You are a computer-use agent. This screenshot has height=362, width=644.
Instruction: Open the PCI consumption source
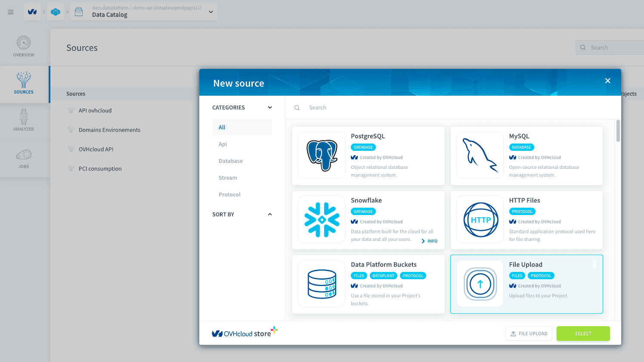[x=100, y=169]
